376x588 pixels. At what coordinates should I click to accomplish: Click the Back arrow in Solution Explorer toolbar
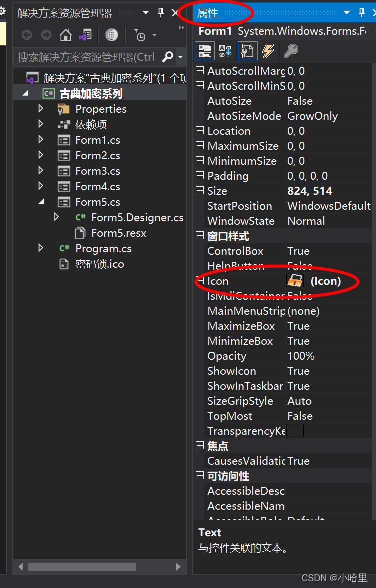click(x=27, y=35)
